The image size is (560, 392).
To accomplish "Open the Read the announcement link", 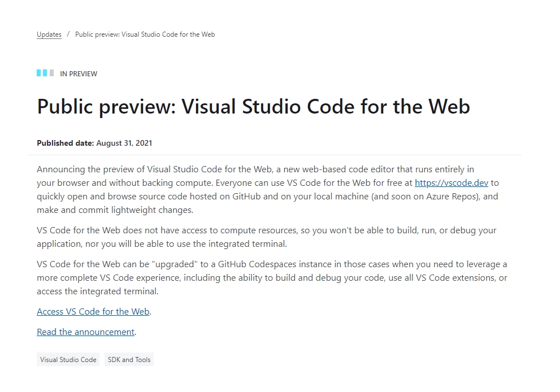I will (85, 332).
